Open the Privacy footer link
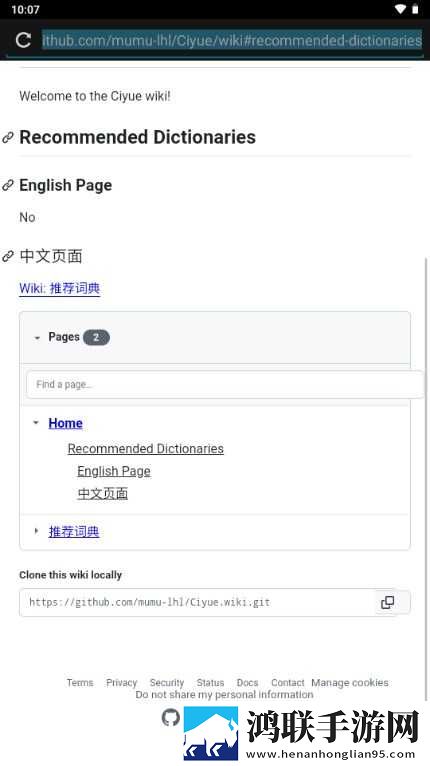The height and width of the screenshot is (766, 430). pos(122,682)
